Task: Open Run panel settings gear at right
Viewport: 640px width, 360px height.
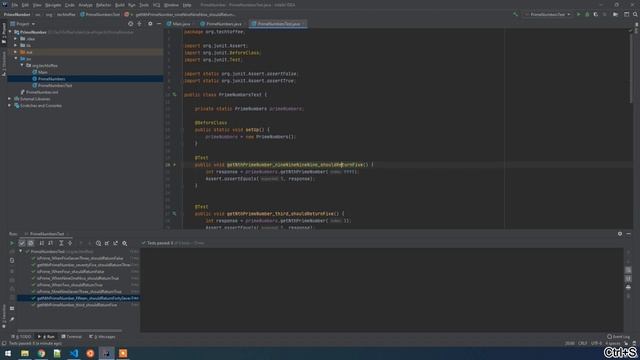Action: point(620,234)
